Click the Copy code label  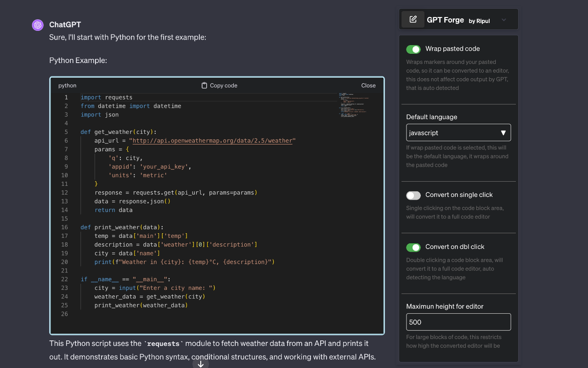coord(223,85)
